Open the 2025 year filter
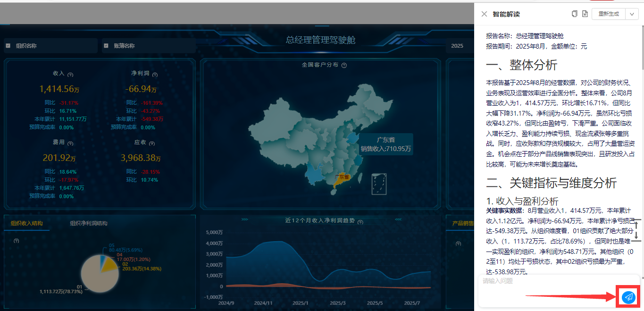This screenshot has height=311, width=644. coord(460,46)
